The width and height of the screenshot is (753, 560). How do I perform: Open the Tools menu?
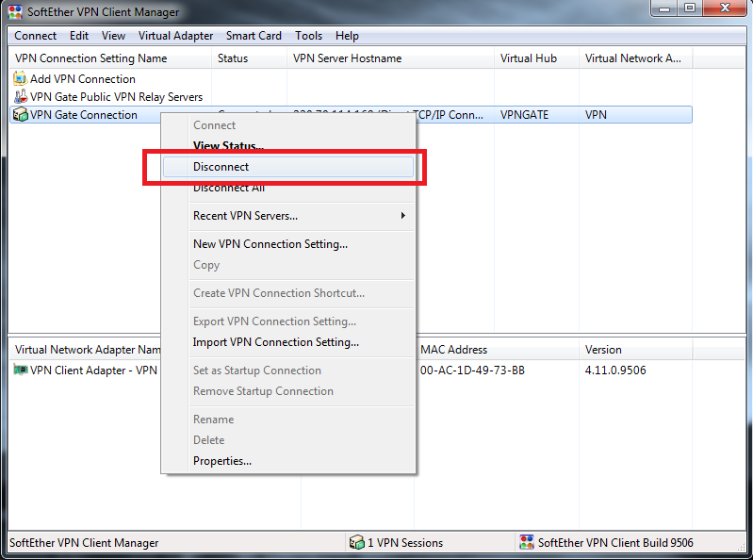[x=308, y=36]
